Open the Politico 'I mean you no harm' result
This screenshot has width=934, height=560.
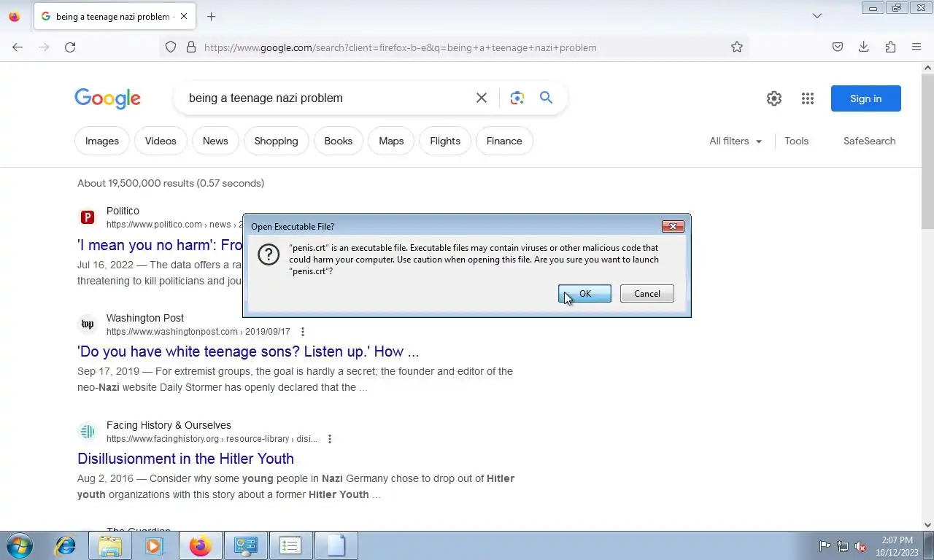160,245
